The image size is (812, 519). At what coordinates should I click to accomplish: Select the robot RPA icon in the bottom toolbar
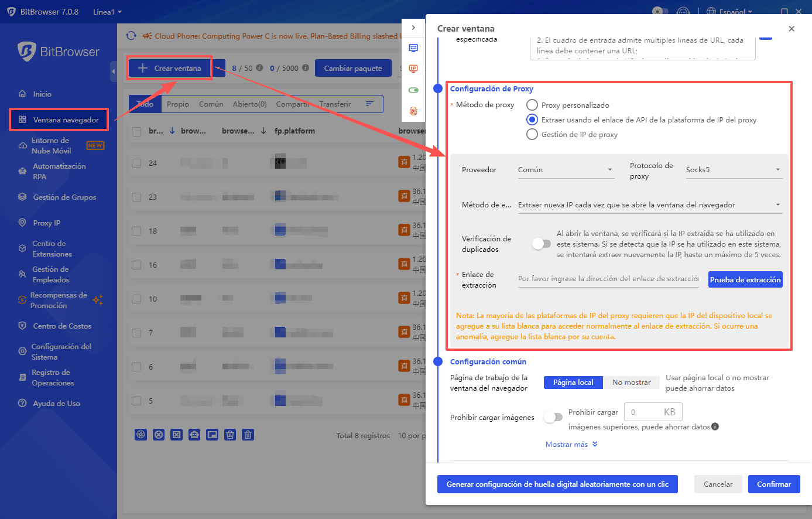pyautogui.click(x=194, y=435)
